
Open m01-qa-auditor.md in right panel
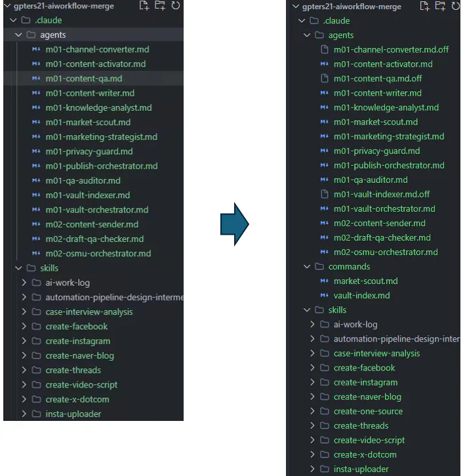click(x=371, y=180)
